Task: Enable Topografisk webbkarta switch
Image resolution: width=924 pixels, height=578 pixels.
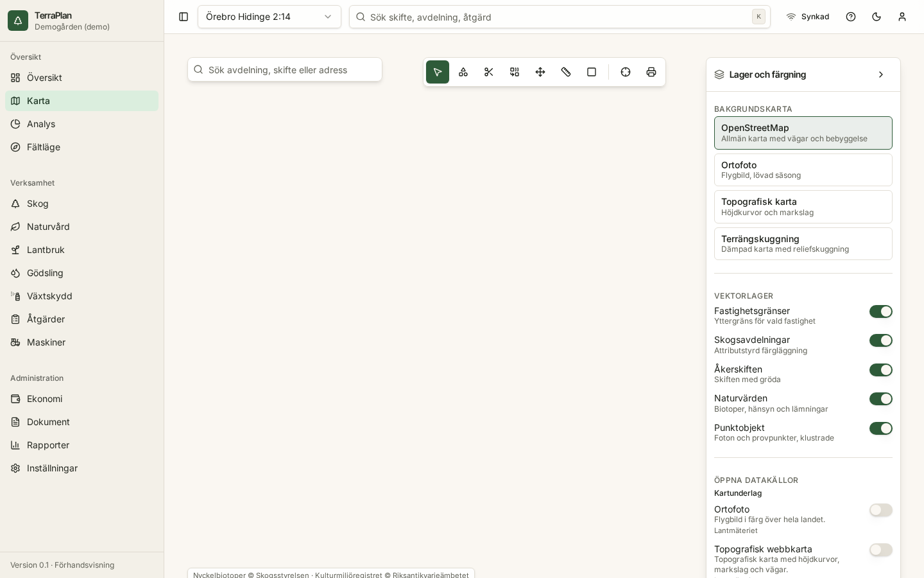Action: pos(881,550)
